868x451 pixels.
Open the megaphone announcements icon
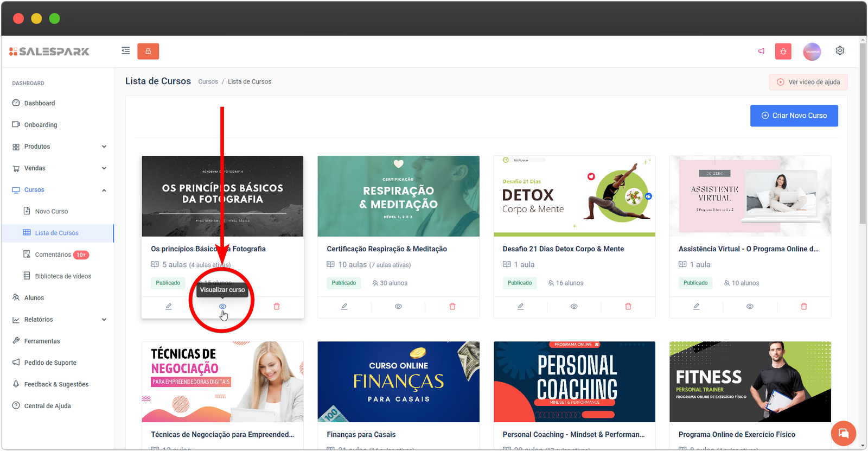click(x=761, y=51)
